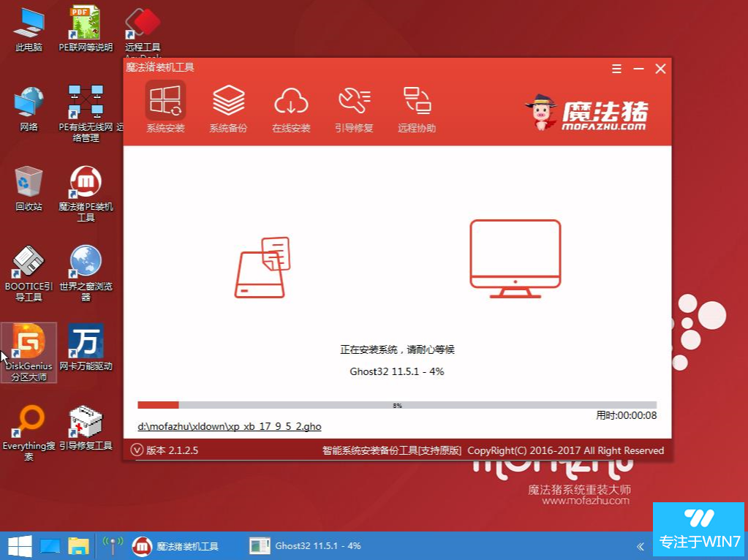The height and width of the screenshot is (560, 748).
Task: Close the 魔法猪装机工具 window
Action: (660, 69)
